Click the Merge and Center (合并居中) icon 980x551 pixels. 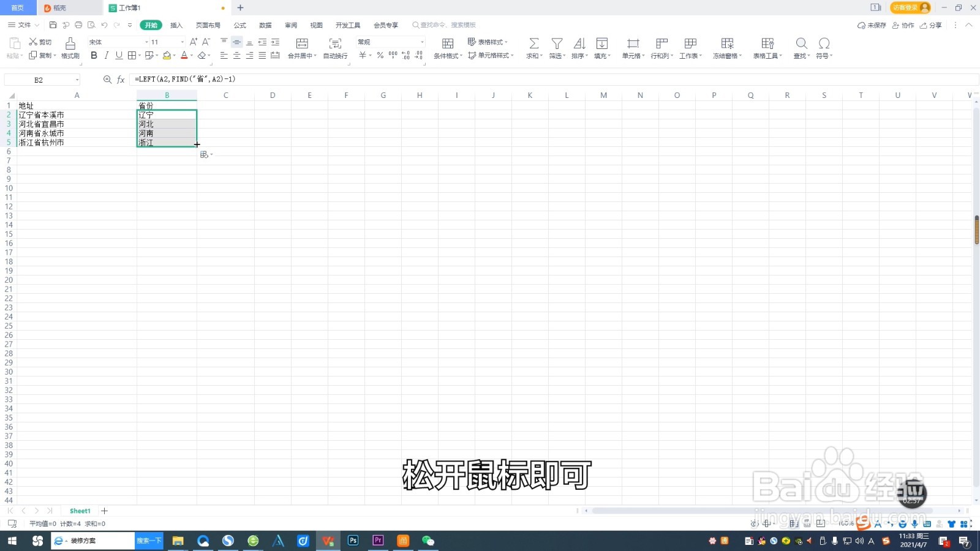point(302,43)
